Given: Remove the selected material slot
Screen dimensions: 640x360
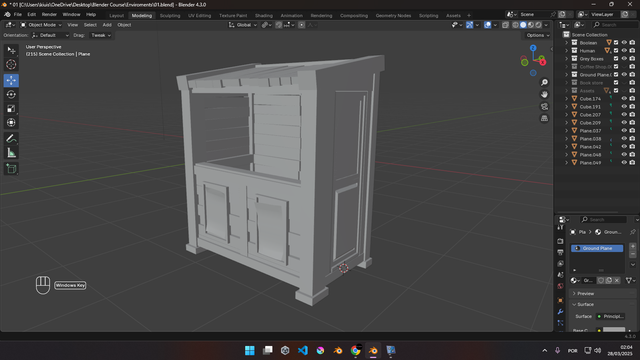Looking at the screenshot, I should click(633, 254).
